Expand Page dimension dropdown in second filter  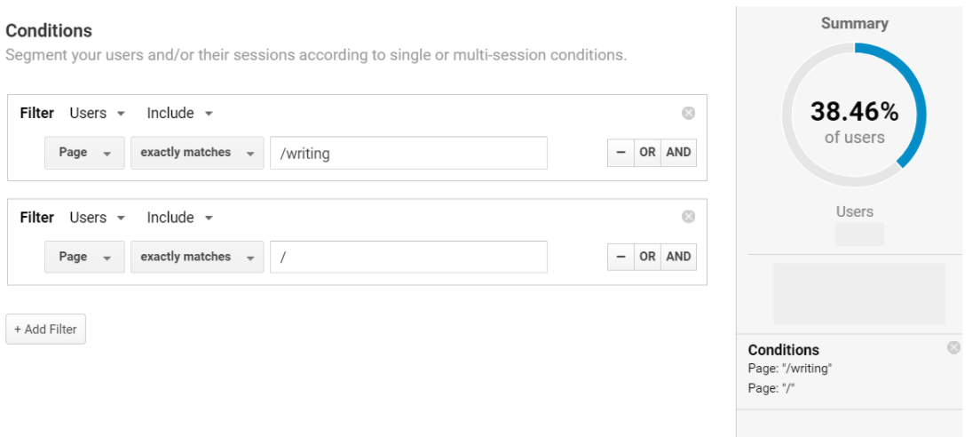point(84,257)
